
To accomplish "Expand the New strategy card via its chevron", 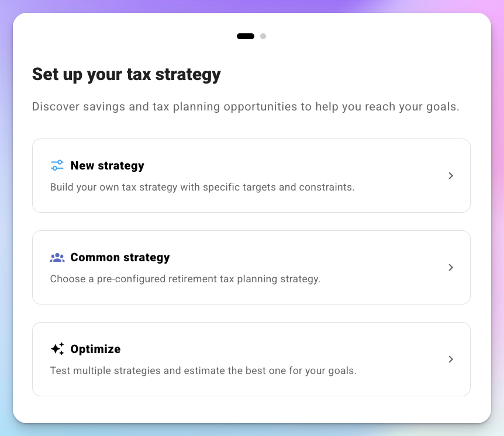I will (451, 175).
